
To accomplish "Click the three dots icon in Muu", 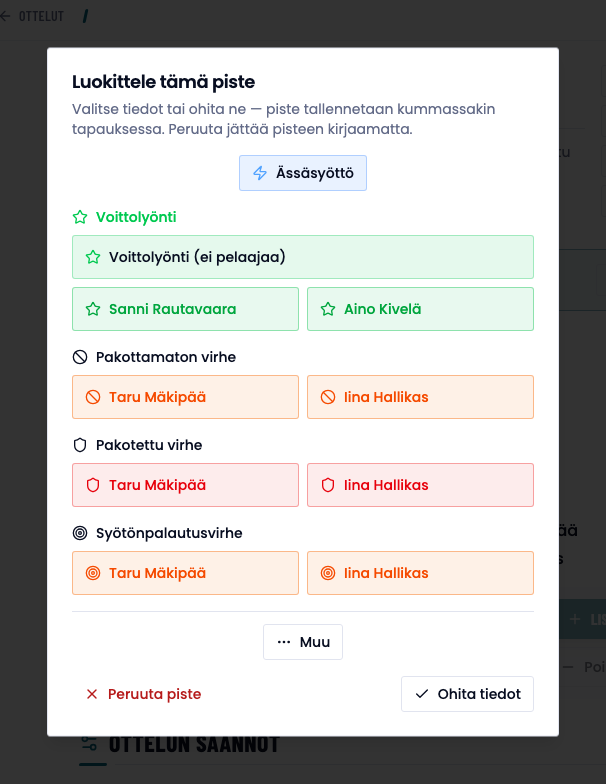I will coord(284,642).
